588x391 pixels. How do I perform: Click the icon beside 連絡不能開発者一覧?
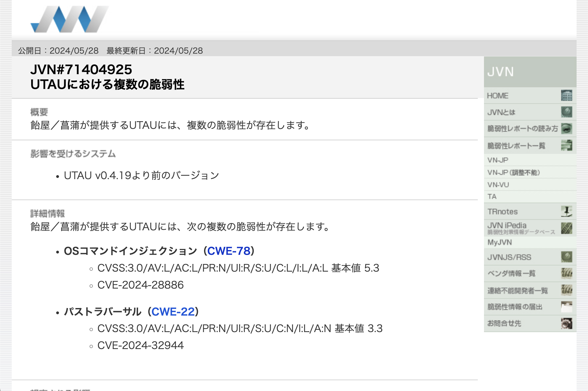(566, 290)
